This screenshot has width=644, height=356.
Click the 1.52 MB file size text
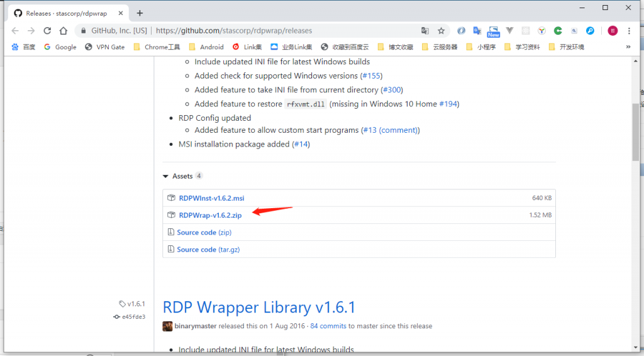pyautogui.click(x=540, y=215)
